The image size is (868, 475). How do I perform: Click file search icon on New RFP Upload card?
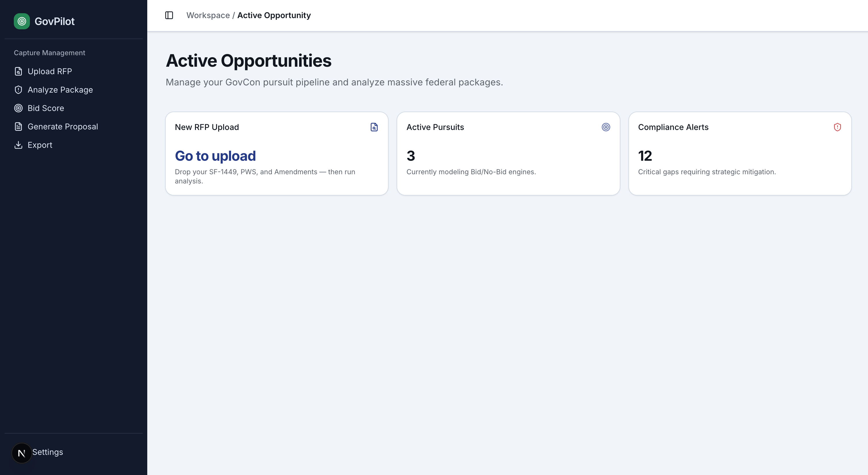[x=374, y=127]
